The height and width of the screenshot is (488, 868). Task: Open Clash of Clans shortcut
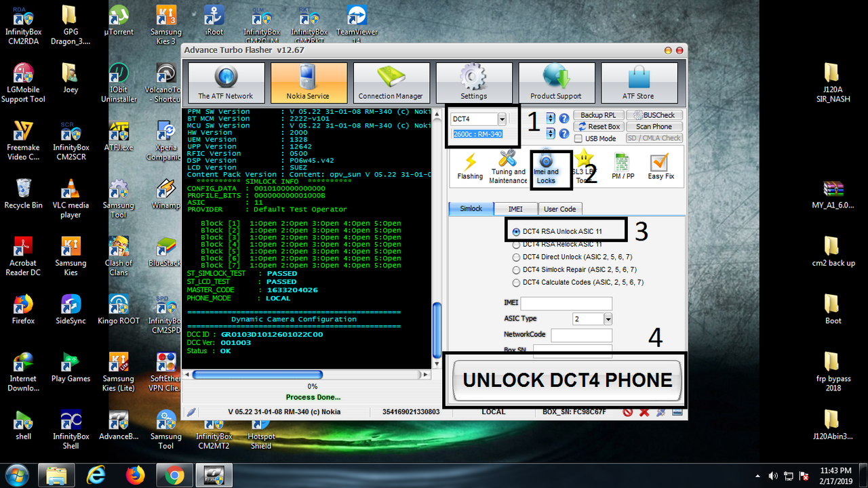[119, 256]
